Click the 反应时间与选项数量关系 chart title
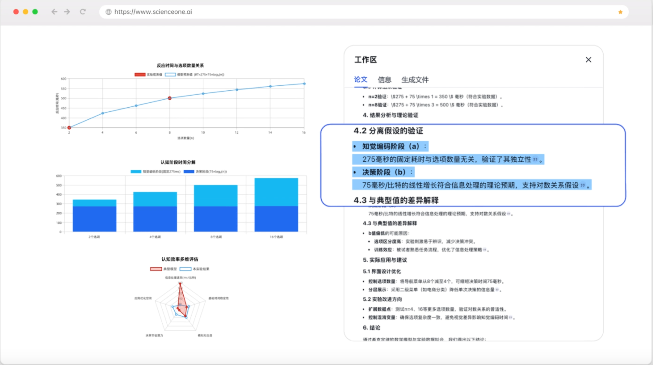653x365 pixels. point(180,65)
